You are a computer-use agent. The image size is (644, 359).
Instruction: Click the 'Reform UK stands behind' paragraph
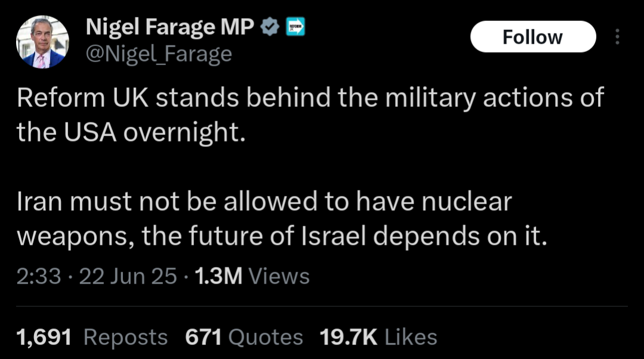tap(310, 115)
